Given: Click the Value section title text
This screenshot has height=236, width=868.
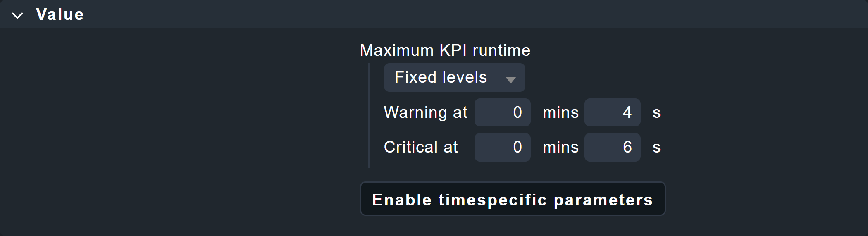Looking at the screenshot, I should (60, 14).
